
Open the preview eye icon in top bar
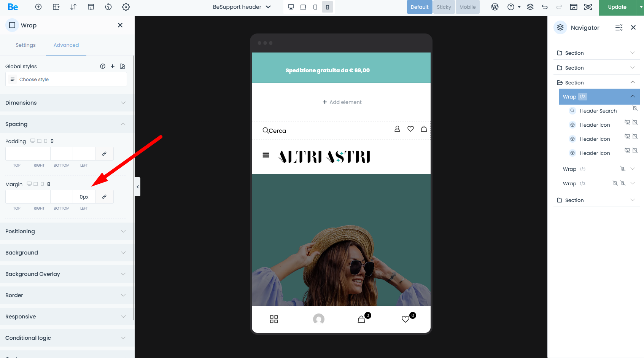coord(588,7)
